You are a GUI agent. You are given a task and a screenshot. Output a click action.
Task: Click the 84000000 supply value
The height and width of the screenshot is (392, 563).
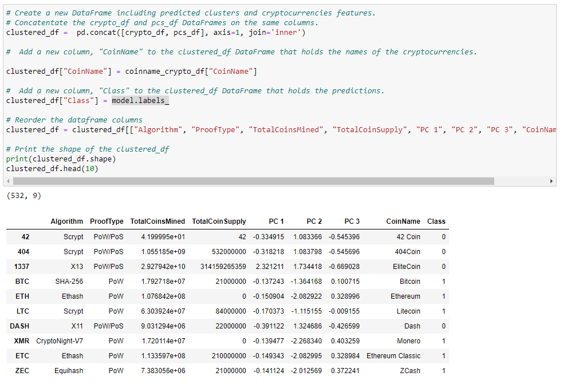(231, 311)
